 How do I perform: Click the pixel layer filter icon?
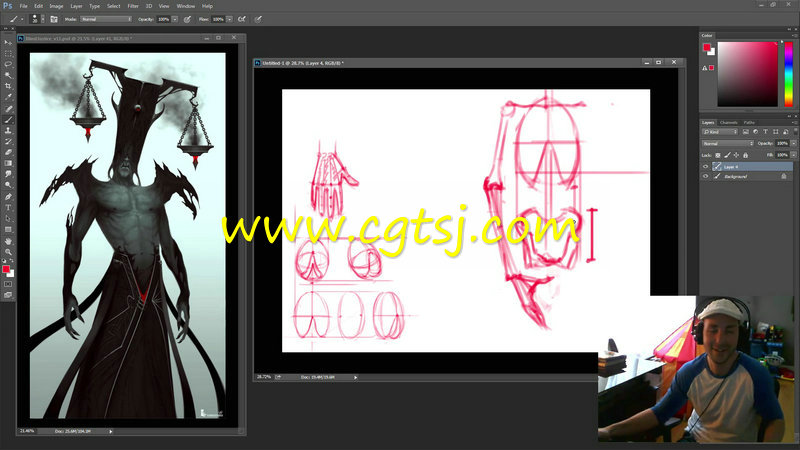click(745, 132)
